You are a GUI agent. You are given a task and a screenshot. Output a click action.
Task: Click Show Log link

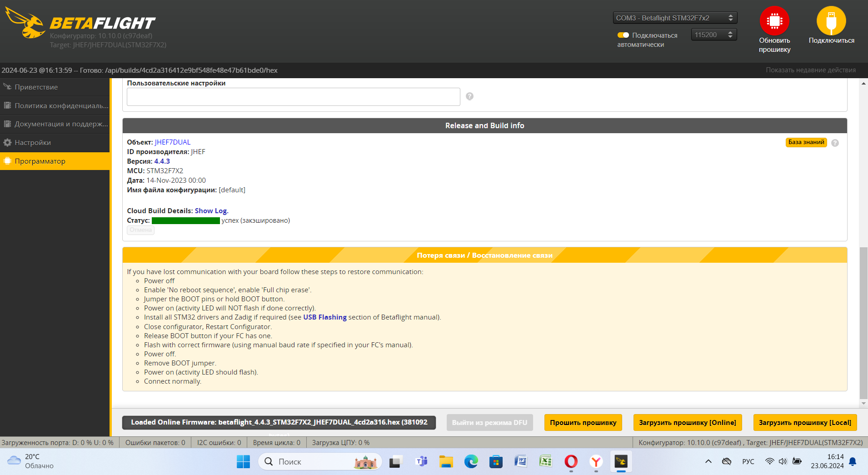[211, 211]
